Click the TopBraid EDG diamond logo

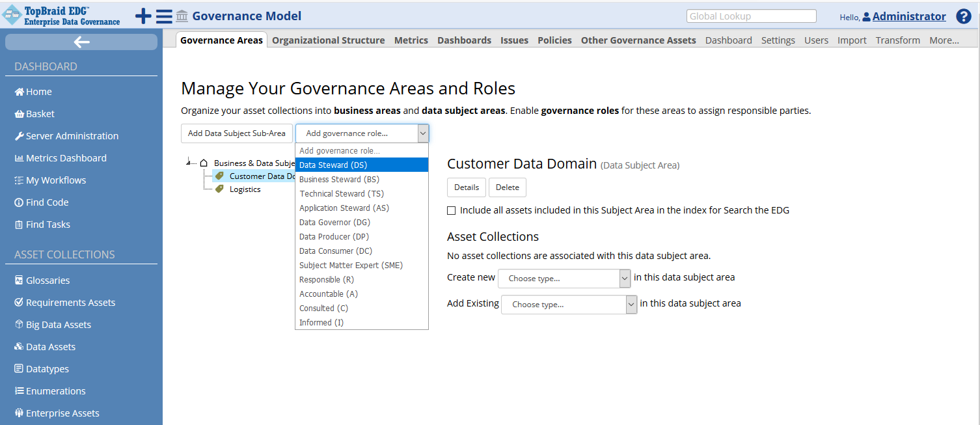click(12, 14)
